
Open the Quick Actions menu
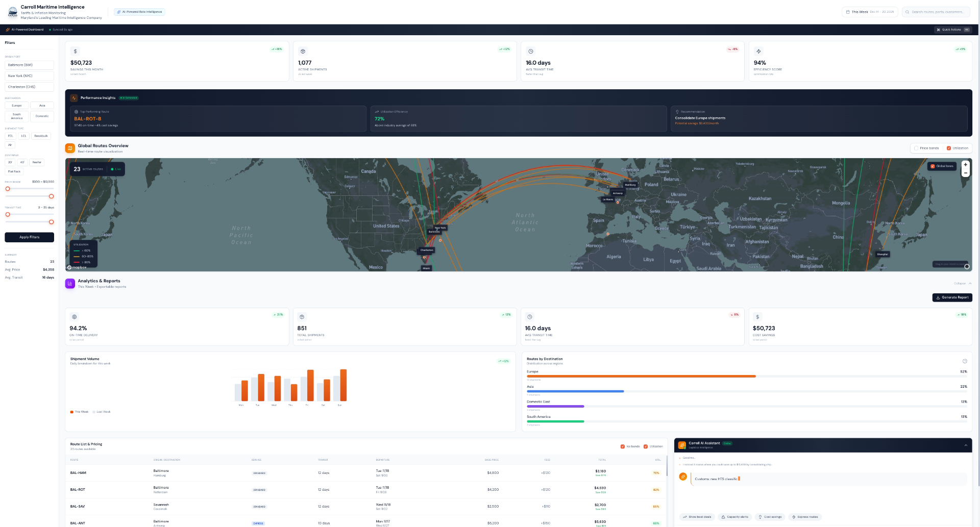[x=951, y=30]
